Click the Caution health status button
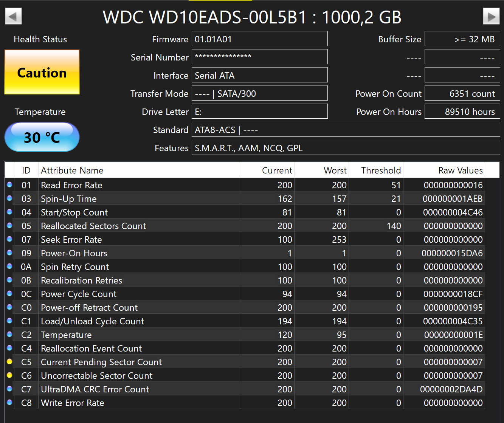504x423 pixels. (x=42, y=72)
